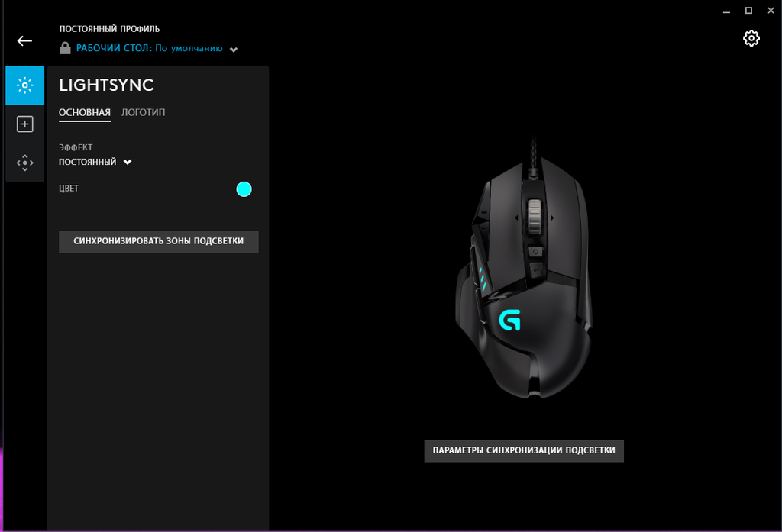Switch to the ЛОГОТИП tab
The width and height of the screenshot is (782, 532).
[x=143, y=113]
